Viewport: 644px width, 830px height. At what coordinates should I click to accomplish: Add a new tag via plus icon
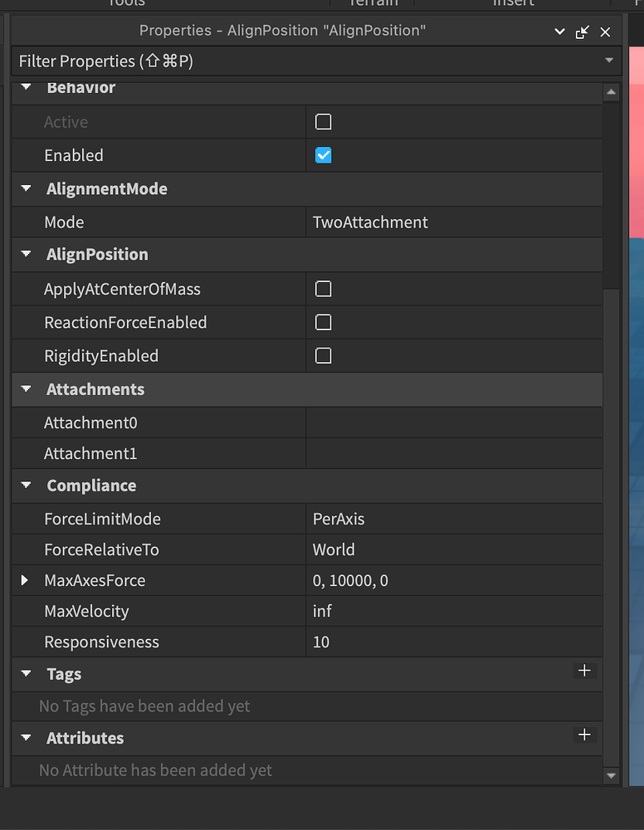coord(584,671)
